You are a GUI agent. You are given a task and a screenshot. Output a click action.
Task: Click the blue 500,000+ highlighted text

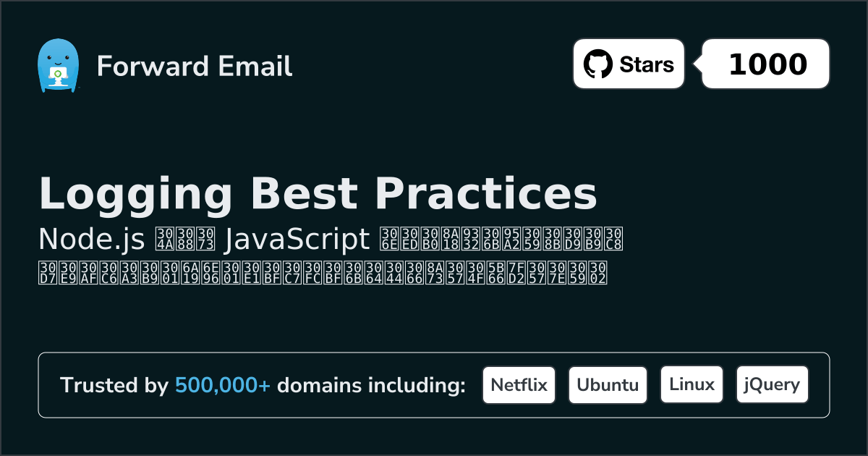click(222, 386)
